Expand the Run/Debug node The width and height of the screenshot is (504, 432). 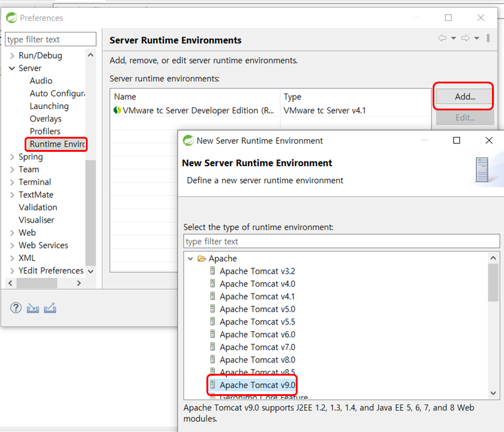point(12,56)
